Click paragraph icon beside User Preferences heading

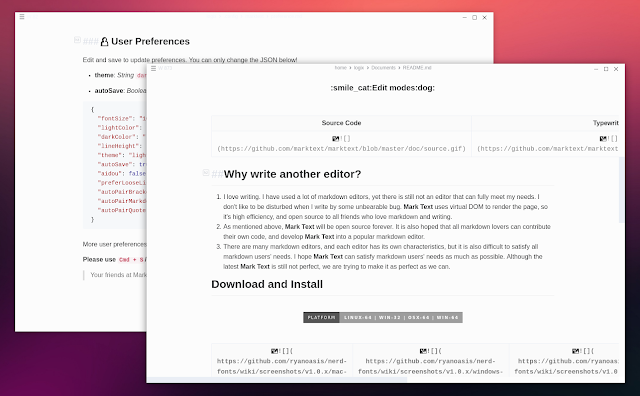(77, 40)
